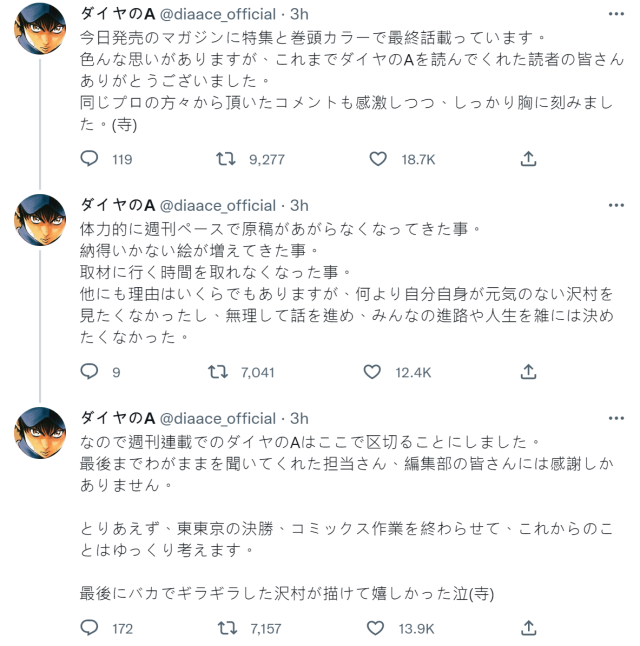The image size is (640, 646).
Task: Like the third tweet with 13.9K likes
Action: click(x=378, y=628)
